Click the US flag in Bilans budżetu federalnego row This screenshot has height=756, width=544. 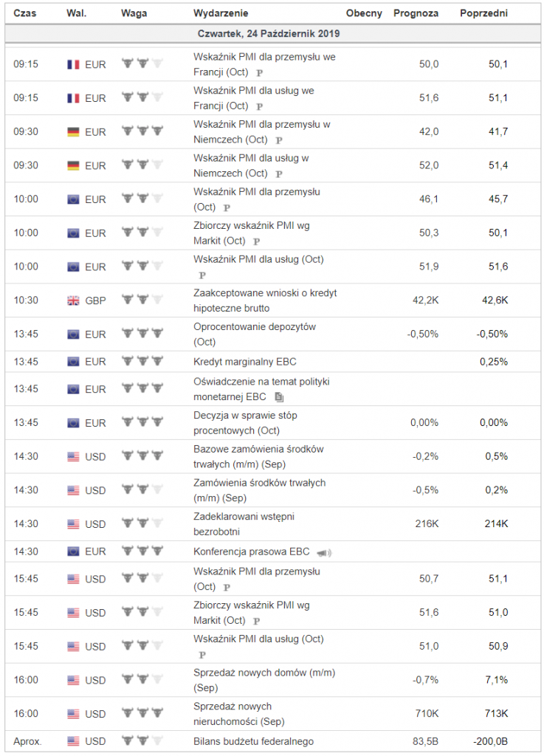73,741
